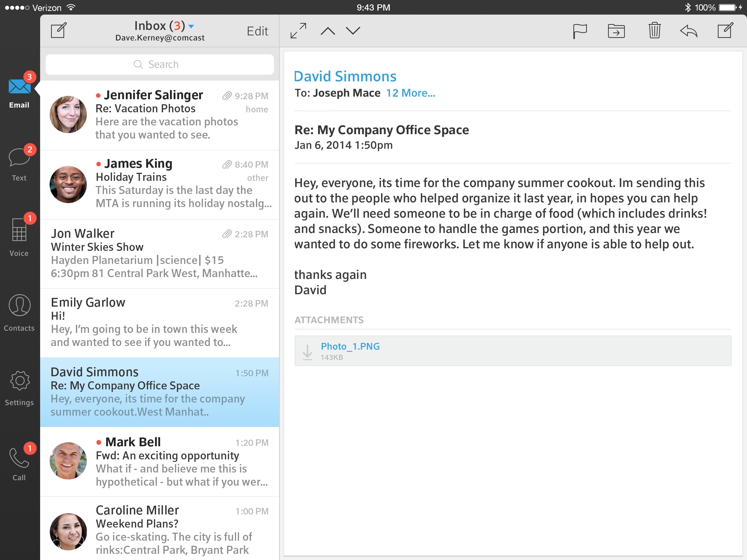Viewport: 747px width, 560px height.
Task: Open James King's Holiday Trains email
Action: tap(160, 184)
